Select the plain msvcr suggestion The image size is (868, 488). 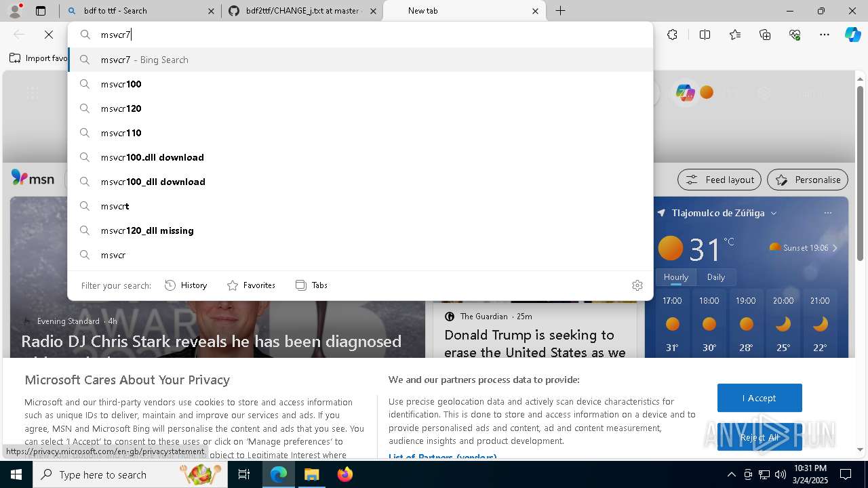coord(361,255)
